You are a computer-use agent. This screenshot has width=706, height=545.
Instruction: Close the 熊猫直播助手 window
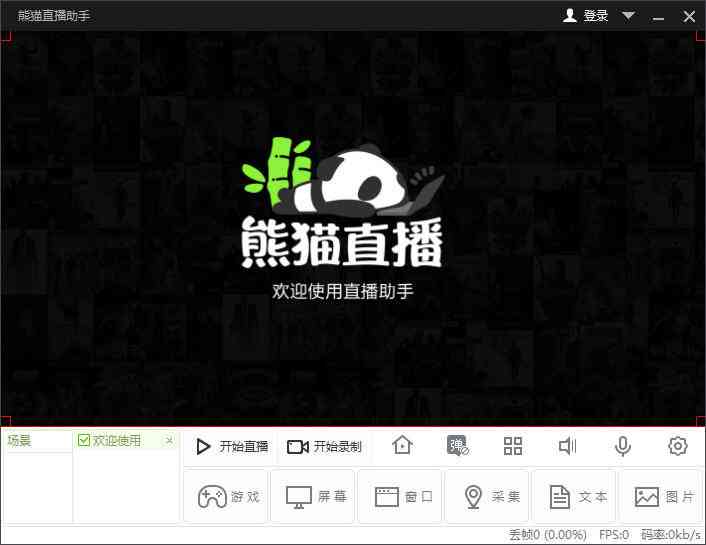[x=689, y=17]
